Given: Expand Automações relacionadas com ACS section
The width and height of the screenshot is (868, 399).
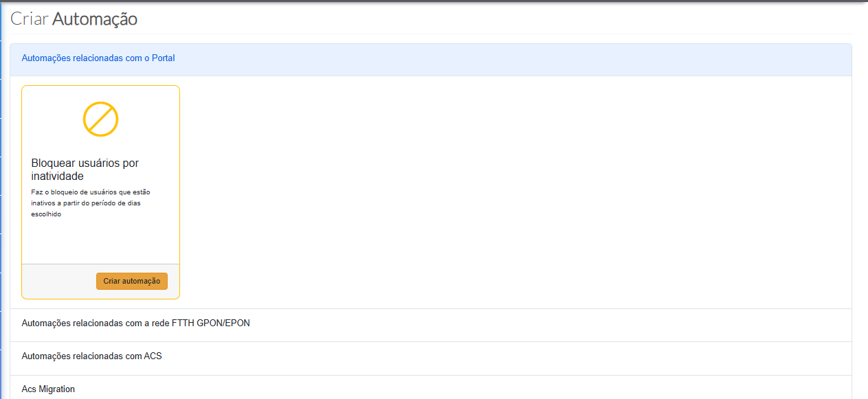Looking at the screenshot, I should 91,356.
